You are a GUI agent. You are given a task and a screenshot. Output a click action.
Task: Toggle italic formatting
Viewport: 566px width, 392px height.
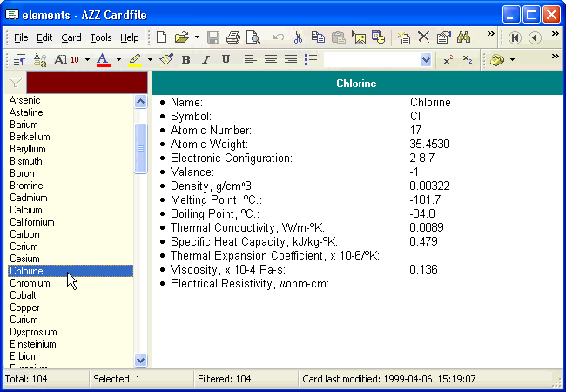click(x=206, y=60)
